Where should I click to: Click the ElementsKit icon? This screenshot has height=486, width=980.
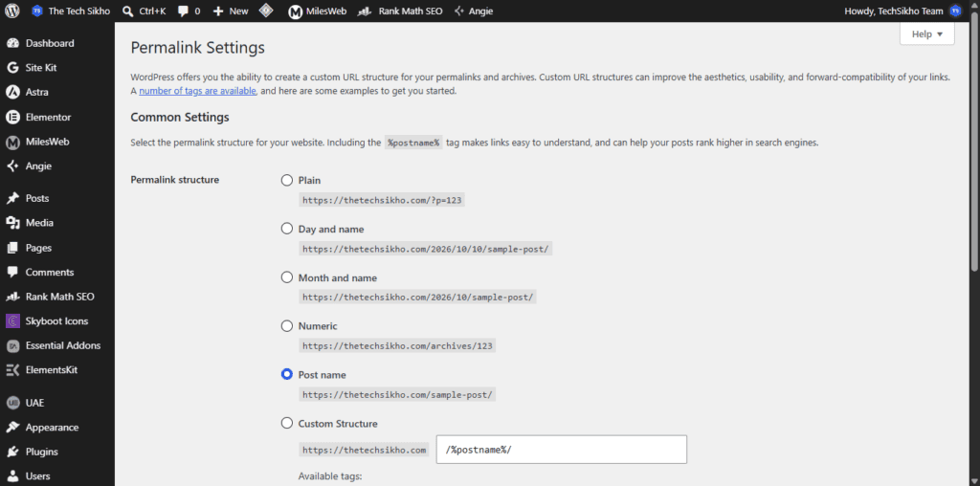pos(12,370)
